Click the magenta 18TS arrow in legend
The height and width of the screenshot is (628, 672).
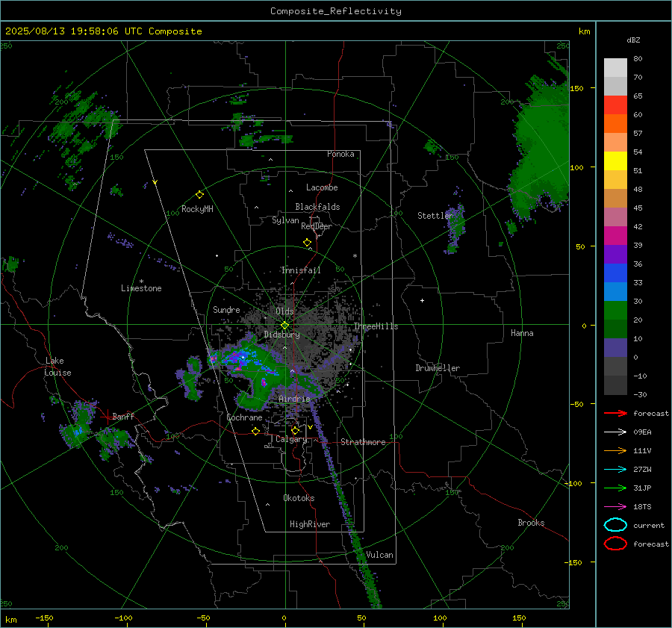[x=615, y=507]
